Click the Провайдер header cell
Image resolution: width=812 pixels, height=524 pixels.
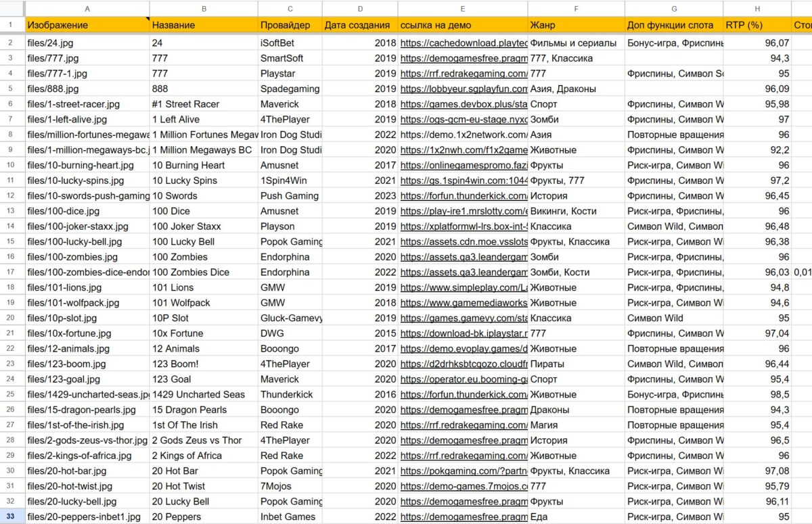pos(290,25)
